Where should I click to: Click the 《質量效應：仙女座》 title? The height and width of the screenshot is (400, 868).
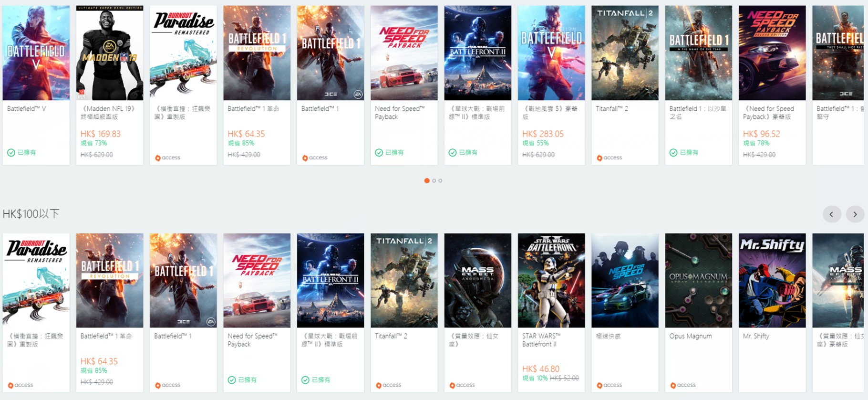[474, 340]
